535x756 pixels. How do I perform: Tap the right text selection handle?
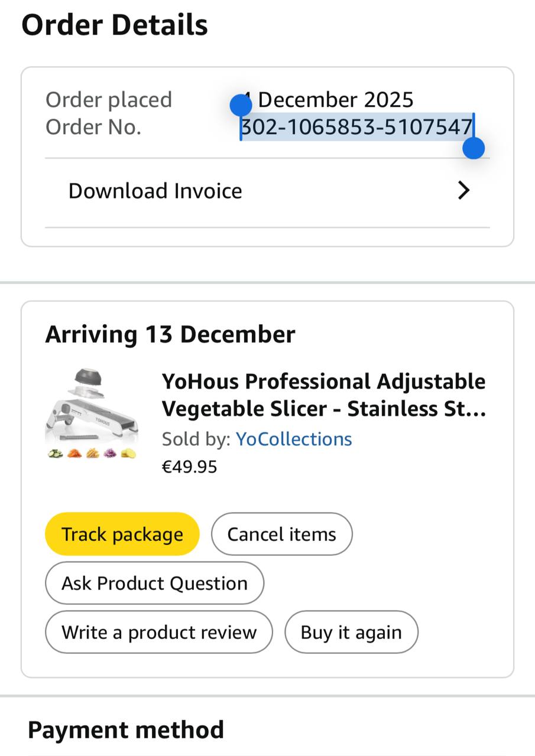(474, 148)
